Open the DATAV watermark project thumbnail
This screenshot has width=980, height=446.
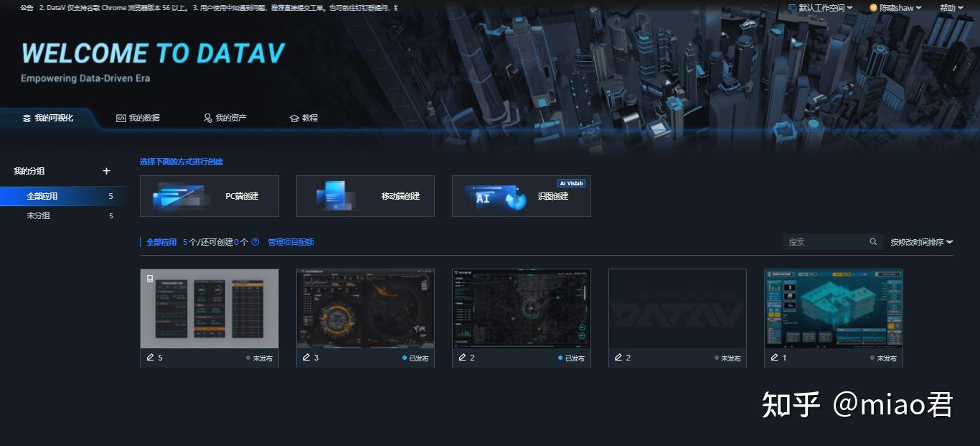(x=677, y=309)
